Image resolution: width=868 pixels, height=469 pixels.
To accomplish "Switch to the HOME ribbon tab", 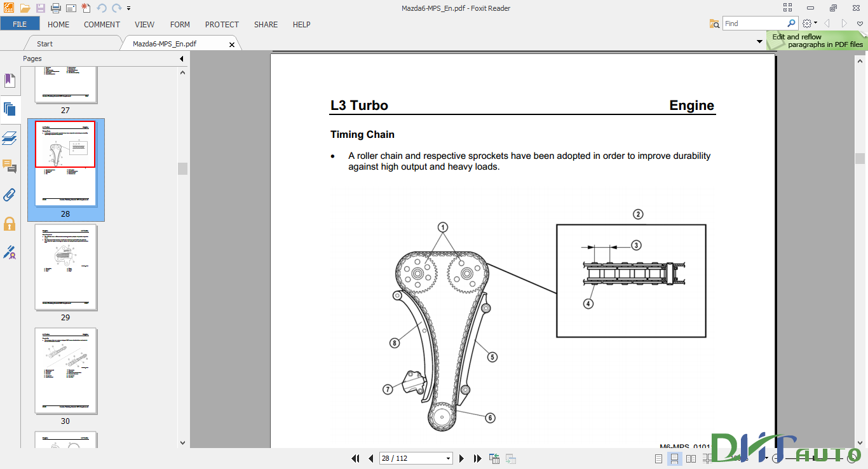I will (x=58, y=24).
